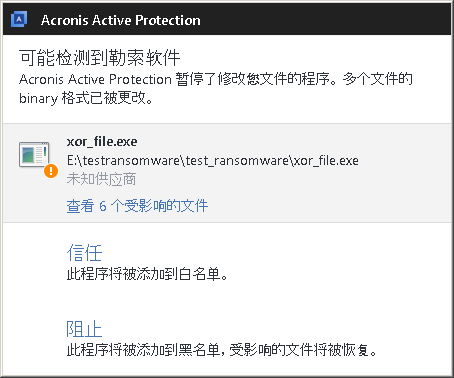Click the orange exclamation warning badge
Viewport: 454px width, 378px height.
51,171
